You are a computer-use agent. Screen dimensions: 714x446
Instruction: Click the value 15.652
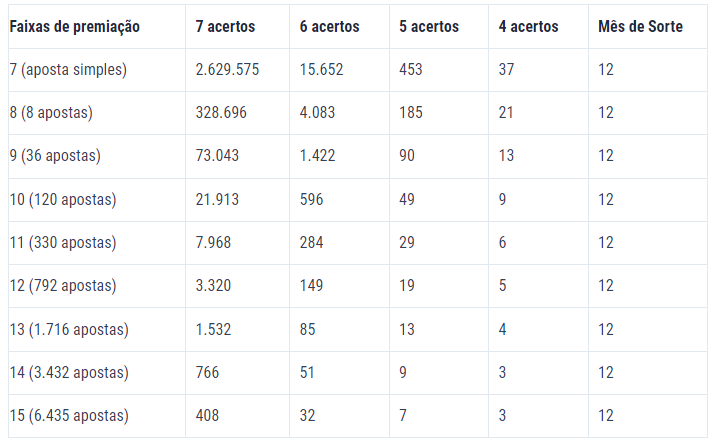click(321, 69)
